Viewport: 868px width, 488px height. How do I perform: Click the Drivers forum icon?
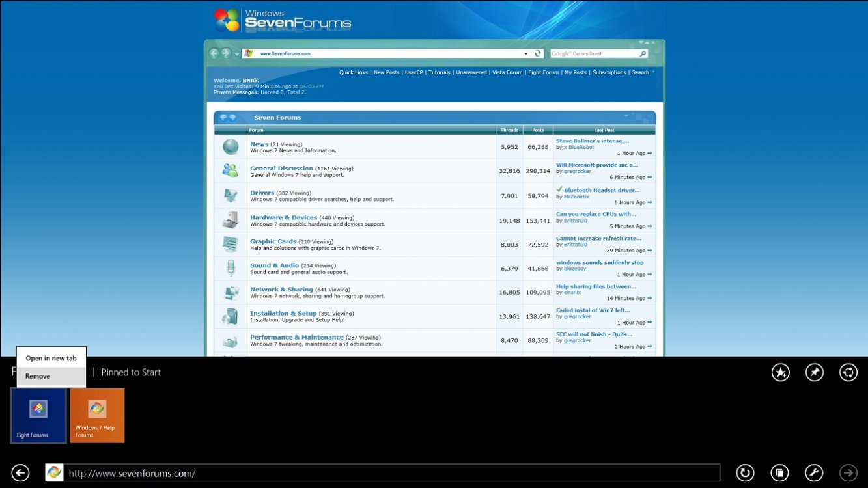(231, 195)
